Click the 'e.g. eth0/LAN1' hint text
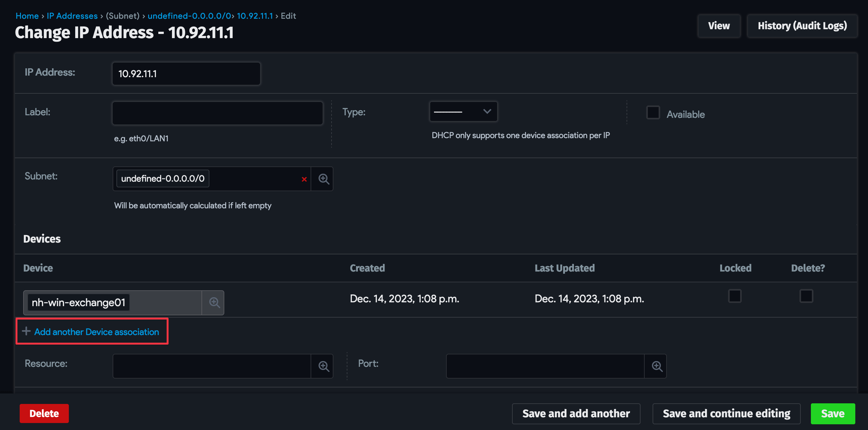This screenshot has width=868, height=430. coord(141,138)
